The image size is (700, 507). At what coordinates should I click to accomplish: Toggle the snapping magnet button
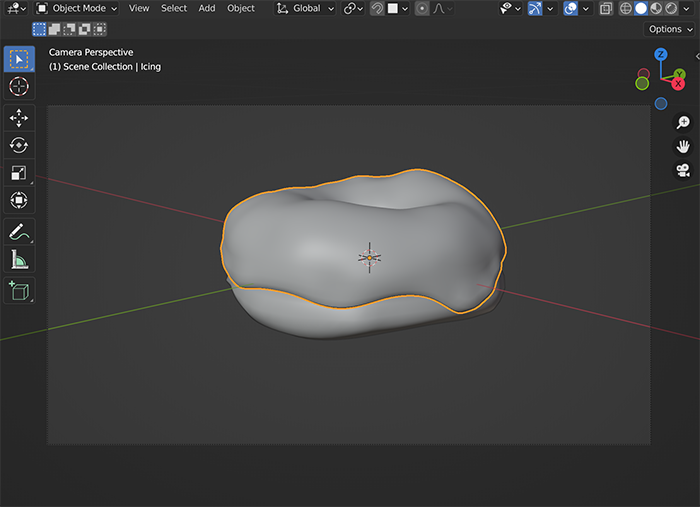(x=377, y=8)
